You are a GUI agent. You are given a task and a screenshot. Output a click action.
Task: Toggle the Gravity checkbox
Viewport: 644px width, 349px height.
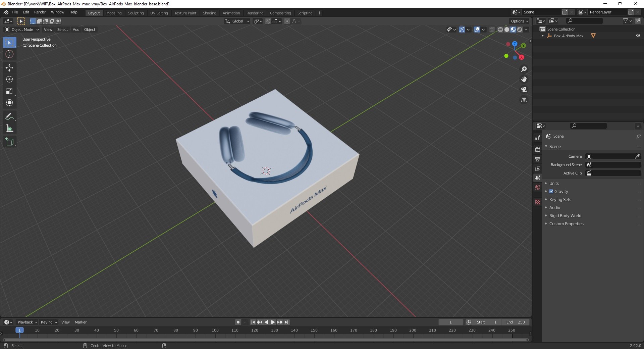551,191
